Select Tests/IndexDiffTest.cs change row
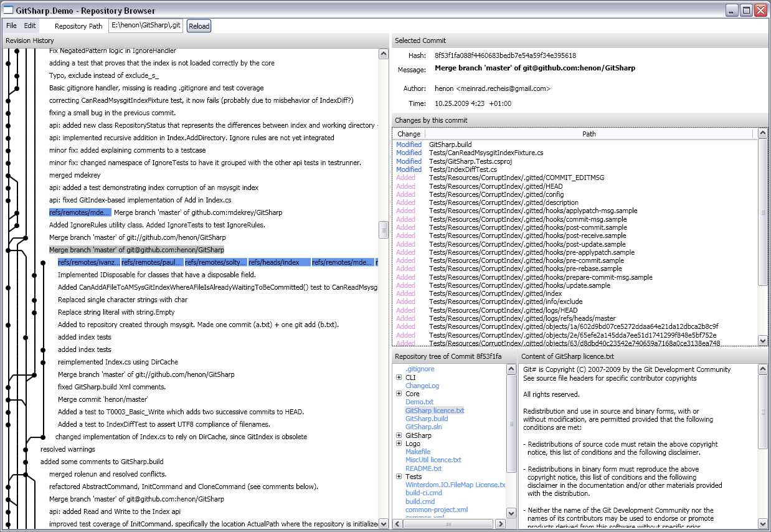771x532 pixels. click(x=575, y=169)
